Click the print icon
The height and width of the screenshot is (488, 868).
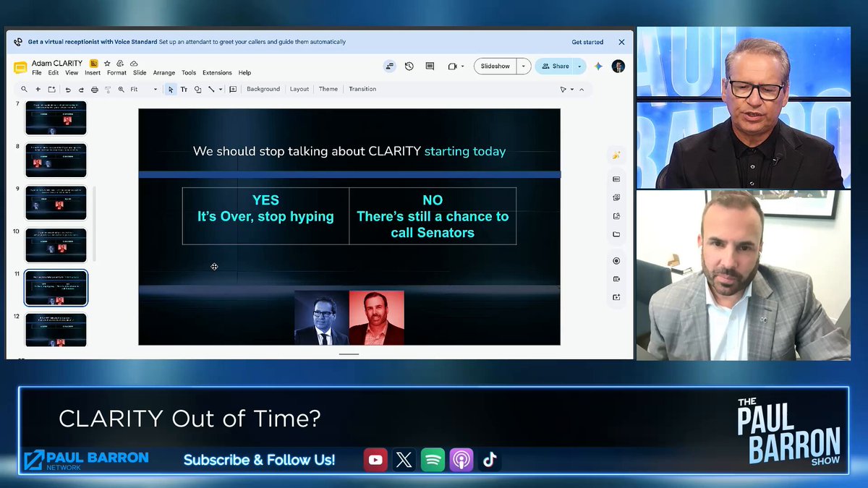pos(95,90)
